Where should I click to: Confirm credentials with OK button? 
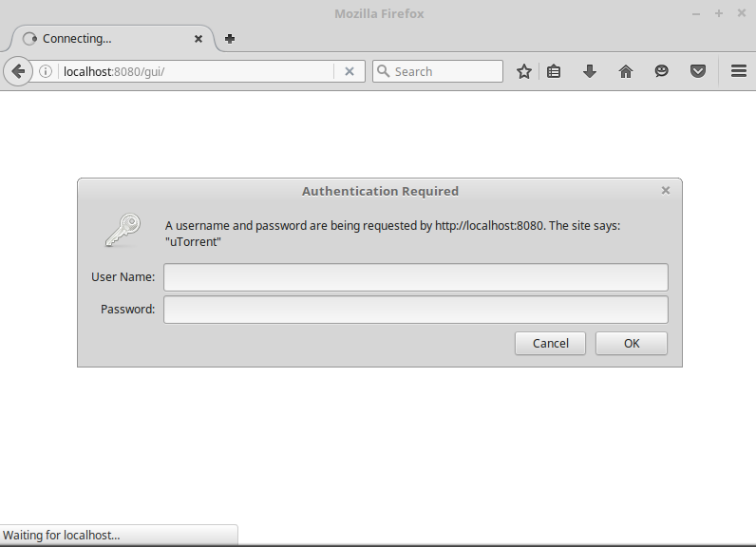pos(632,343)
